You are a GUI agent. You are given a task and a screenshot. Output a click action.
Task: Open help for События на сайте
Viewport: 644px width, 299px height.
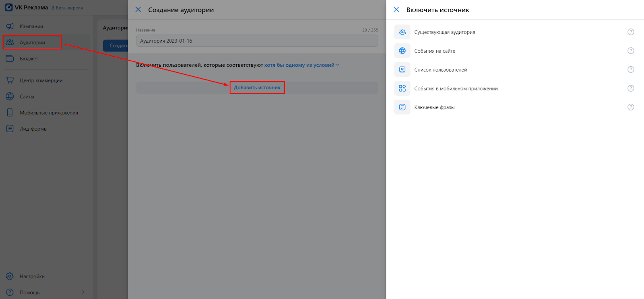631,51
